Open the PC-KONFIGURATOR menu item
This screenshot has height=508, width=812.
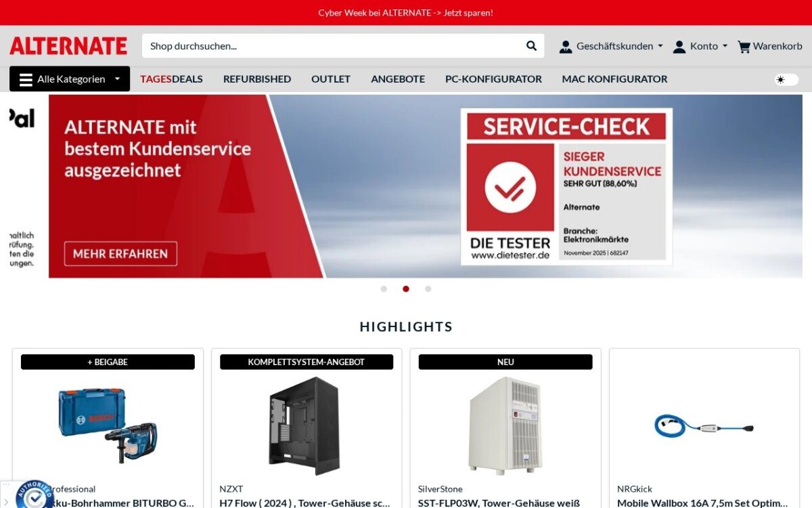pos(493,79)
